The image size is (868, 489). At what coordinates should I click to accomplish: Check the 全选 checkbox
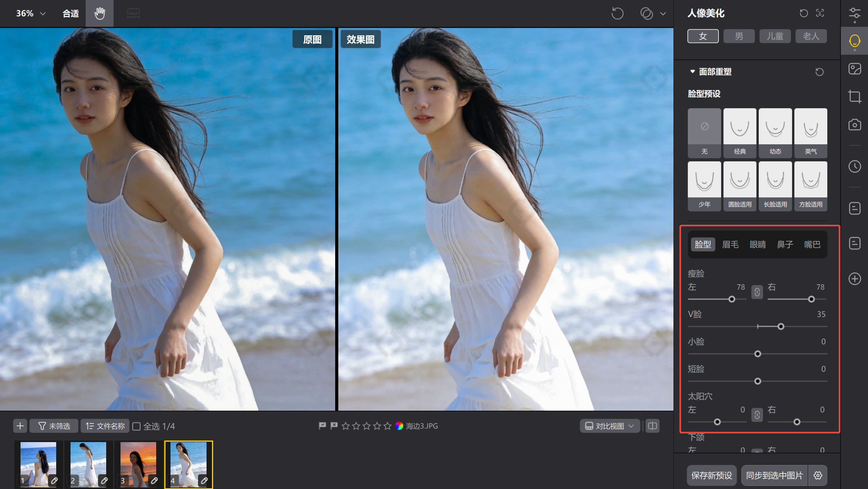136,427
